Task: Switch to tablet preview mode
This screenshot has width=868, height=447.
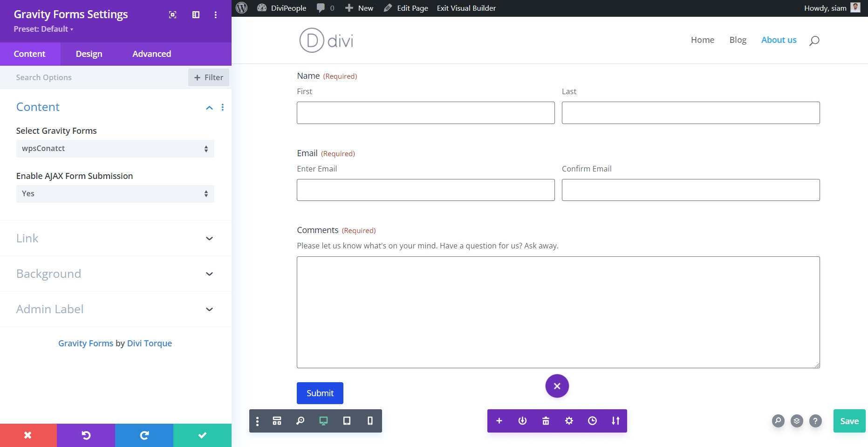Action: point(347,420)
